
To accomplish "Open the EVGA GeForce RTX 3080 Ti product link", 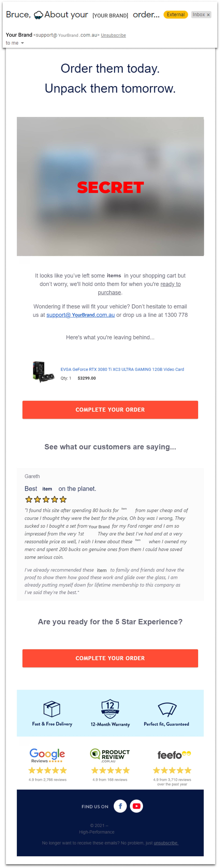I will pos(122,369).
